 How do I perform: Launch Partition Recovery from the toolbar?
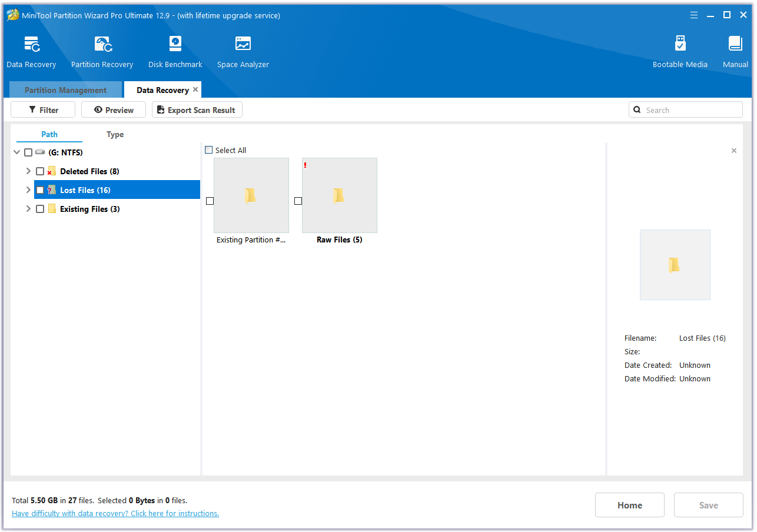[102, 45]
